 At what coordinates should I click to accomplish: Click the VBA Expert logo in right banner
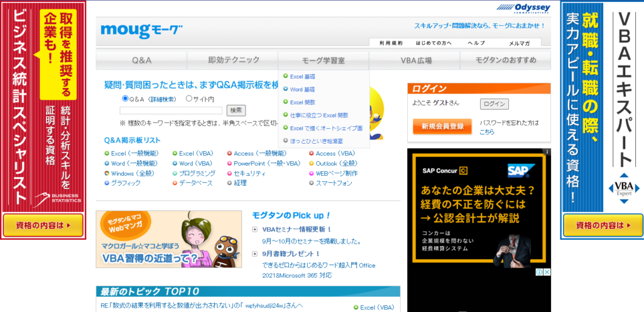[623, 188]
